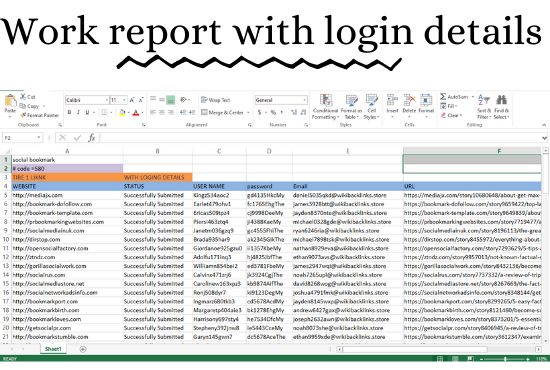Open the AutoSum dropdown arrow
The width and height of the screenshot is (550, 370).
(472, 96)
